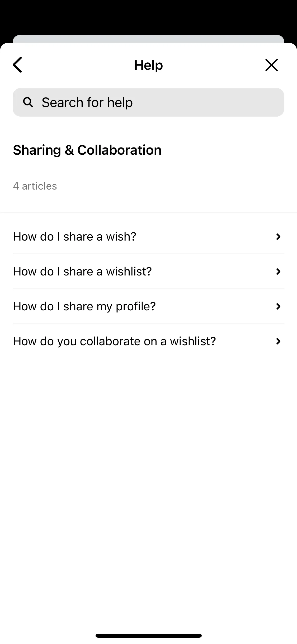Tap chevron beside share my profile row

point(278,306)
